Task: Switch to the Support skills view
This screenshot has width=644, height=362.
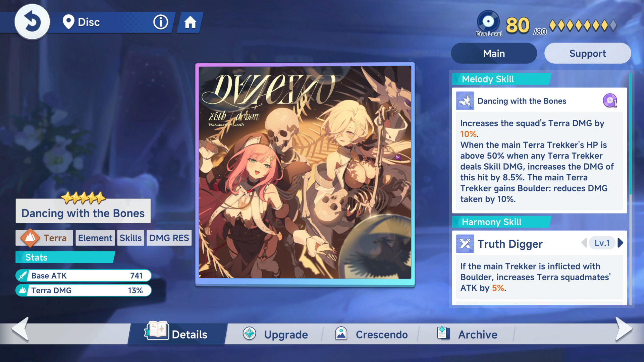Action: coord(587,53)
